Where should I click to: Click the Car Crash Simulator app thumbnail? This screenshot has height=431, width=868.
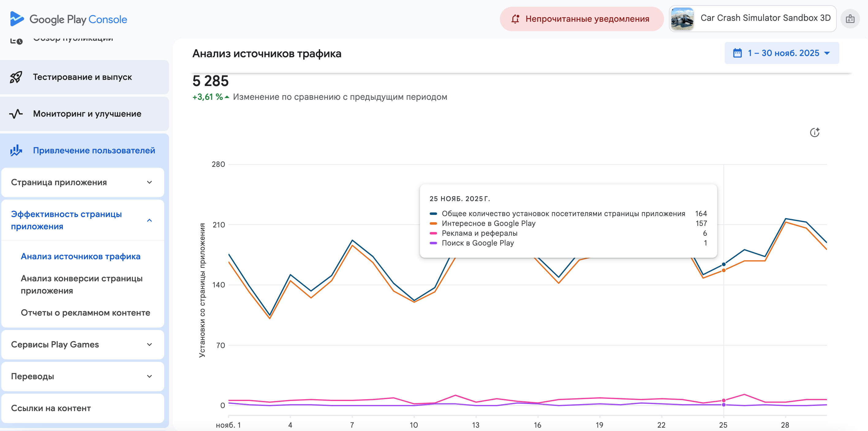tap(682, 19)
